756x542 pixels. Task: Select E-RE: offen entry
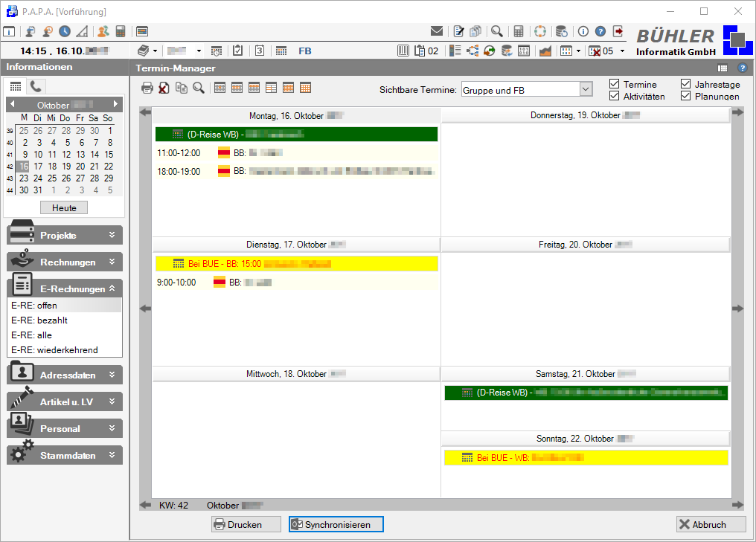tap(65, 305)
